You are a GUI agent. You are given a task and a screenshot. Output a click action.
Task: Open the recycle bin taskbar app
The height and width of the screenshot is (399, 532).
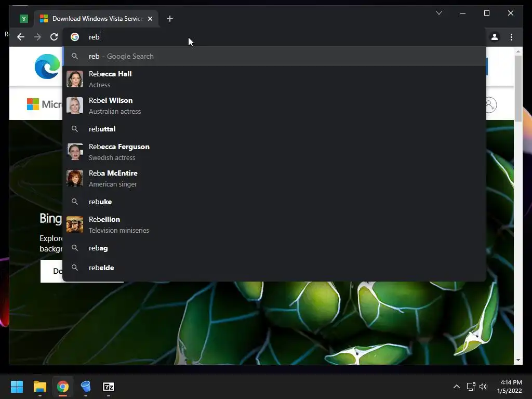86,387
